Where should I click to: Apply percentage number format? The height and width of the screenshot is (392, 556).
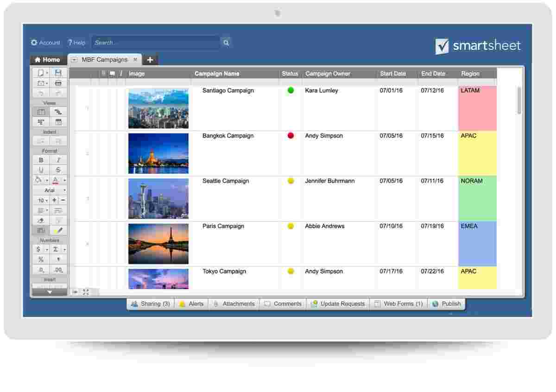(x=41, y=259)
